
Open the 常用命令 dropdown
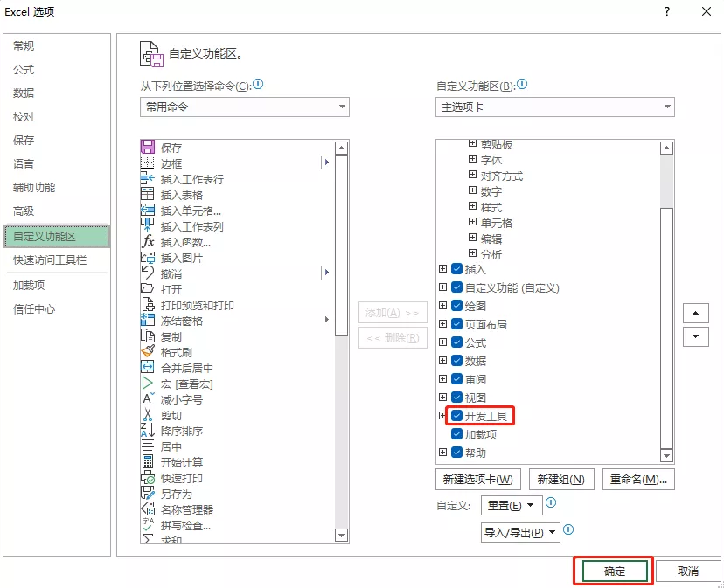[x=245, y=107]
